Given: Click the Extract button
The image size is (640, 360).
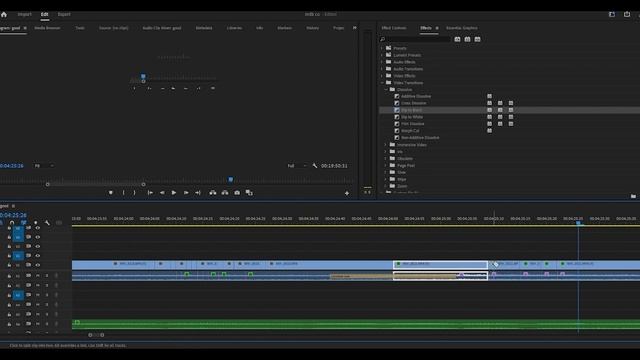Looking at the screenshot, I should [x=225, y=193].
